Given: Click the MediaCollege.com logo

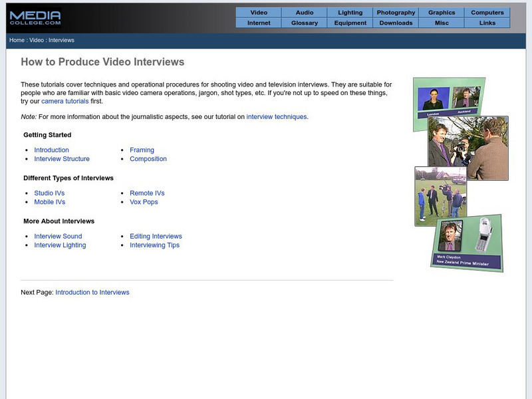Looking at the screenshot, I should [x=36, y=17].
